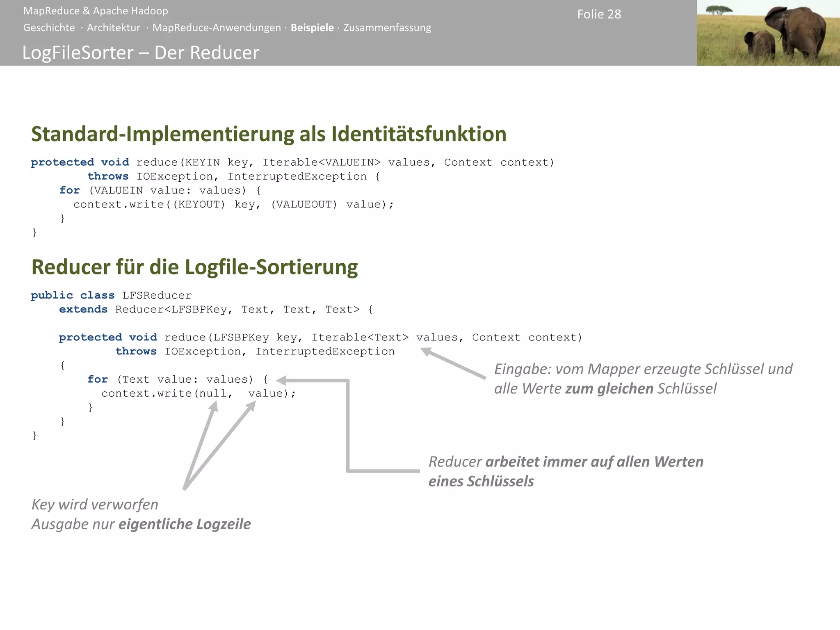This screenshot has width=840, height=630.
Task: Click first 'throws IOException, InterruptedException {' line
Action: pyautogui.click(x=234, y=176)
